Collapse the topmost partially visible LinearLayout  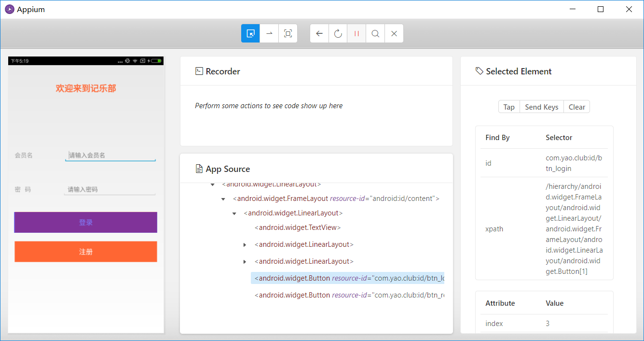[x=212, y=185]
